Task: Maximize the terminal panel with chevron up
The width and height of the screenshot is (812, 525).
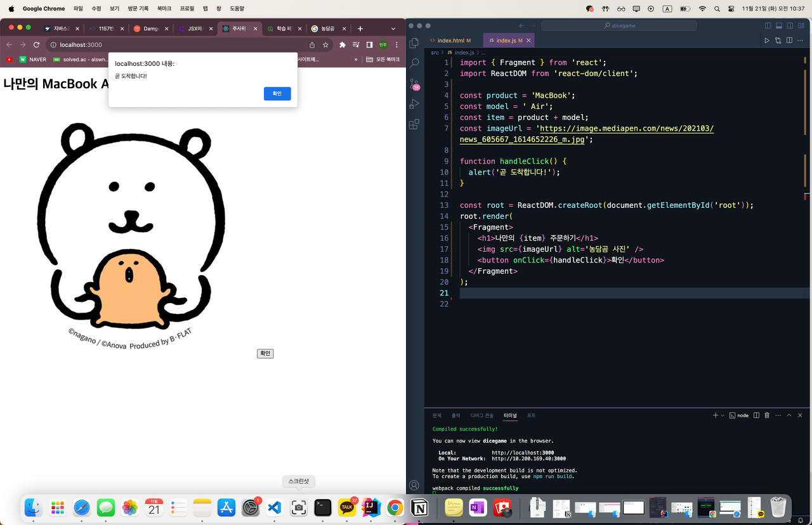Action: 789,415
